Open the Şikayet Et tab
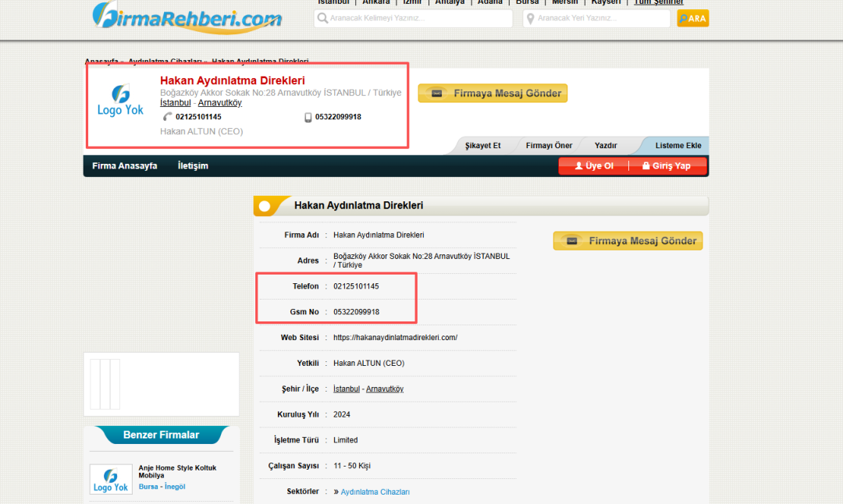Viewport: 843px width, 504px height. [482, 146]
